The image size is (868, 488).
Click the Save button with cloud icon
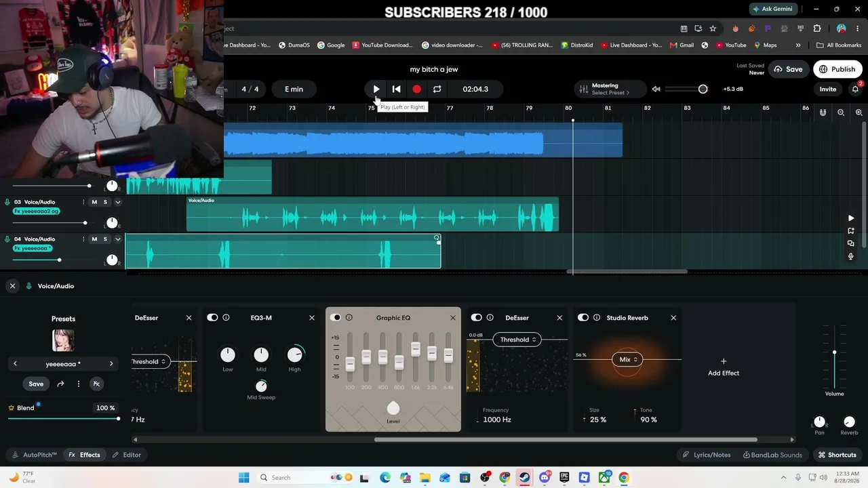click(788, 69)
